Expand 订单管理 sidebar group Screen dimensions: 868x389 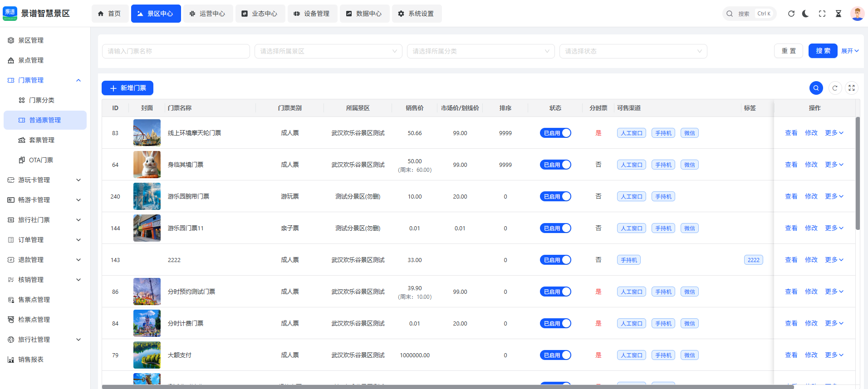pos(45,240)
